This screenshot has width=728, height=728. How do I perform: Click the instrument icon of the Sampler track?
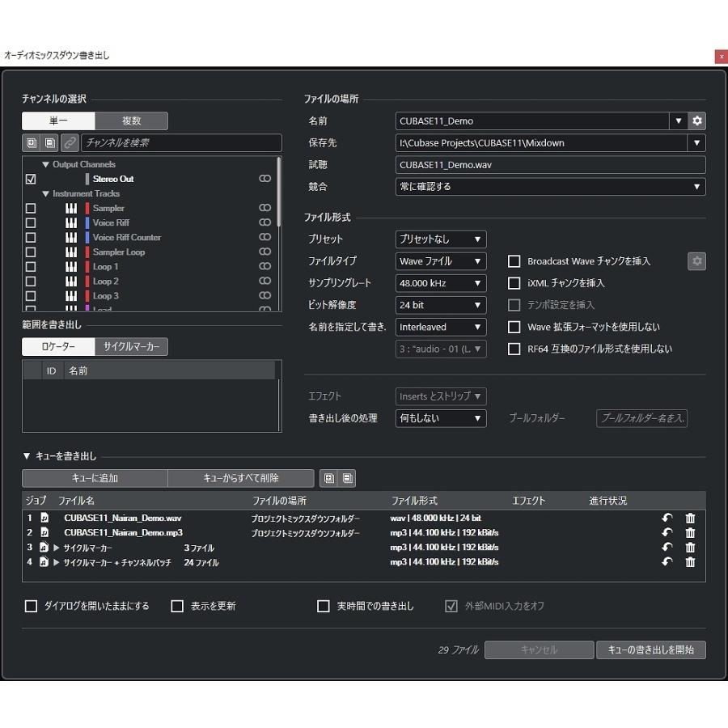[x=71, y=209]
